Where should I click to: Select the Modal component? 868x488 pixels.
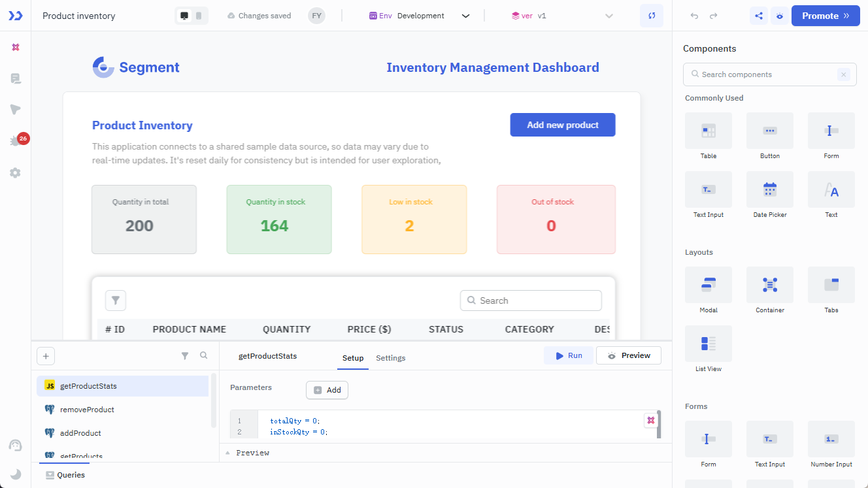pyautogui.click(x=709, y=290)
